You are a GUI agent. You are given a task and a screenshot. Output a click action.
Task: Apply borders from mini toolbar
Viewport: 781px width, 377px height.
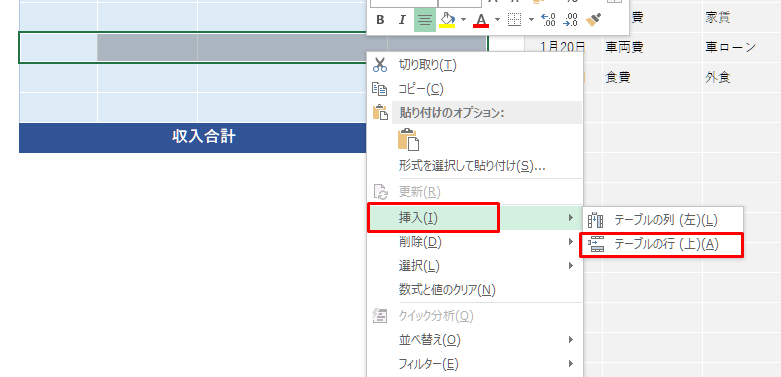click(514, 20)
